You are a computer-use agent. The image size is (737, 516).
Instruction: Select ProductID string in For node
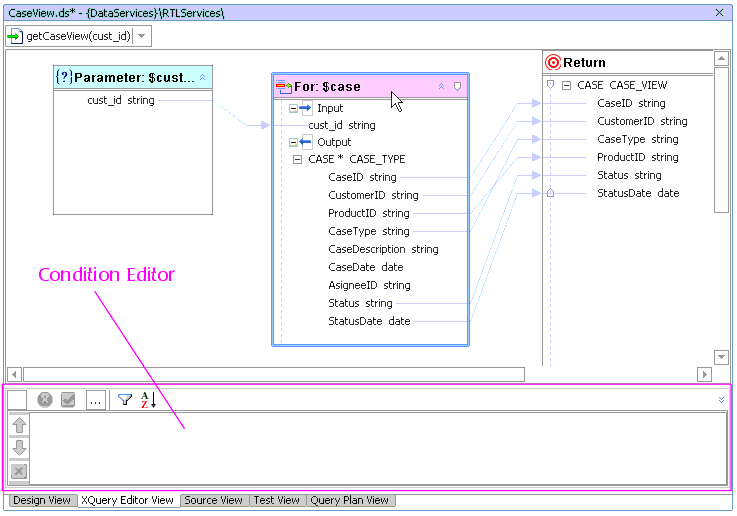369,213
